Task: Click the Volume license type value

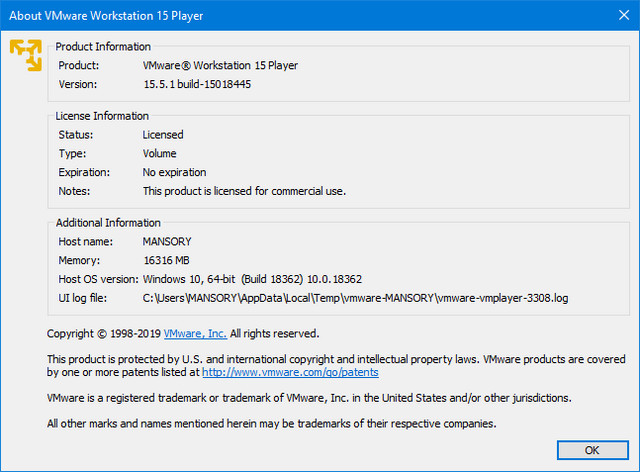Action: tap(159, 153)
